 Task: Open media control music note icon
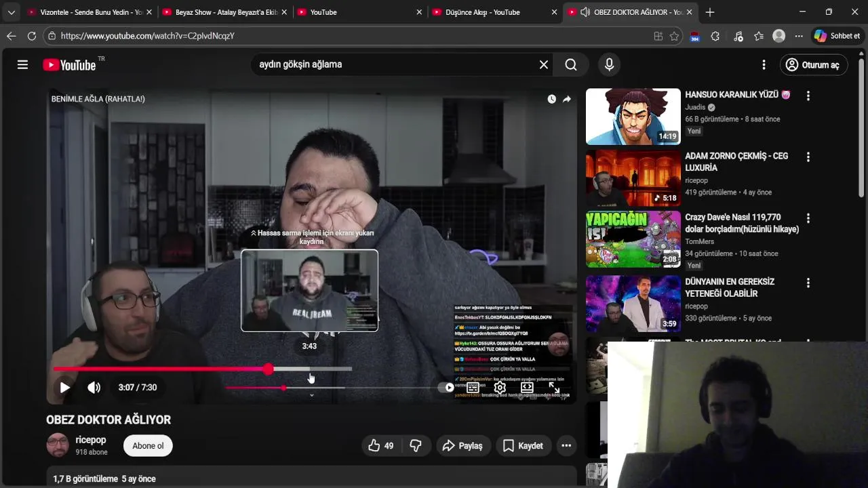point(738,36)
